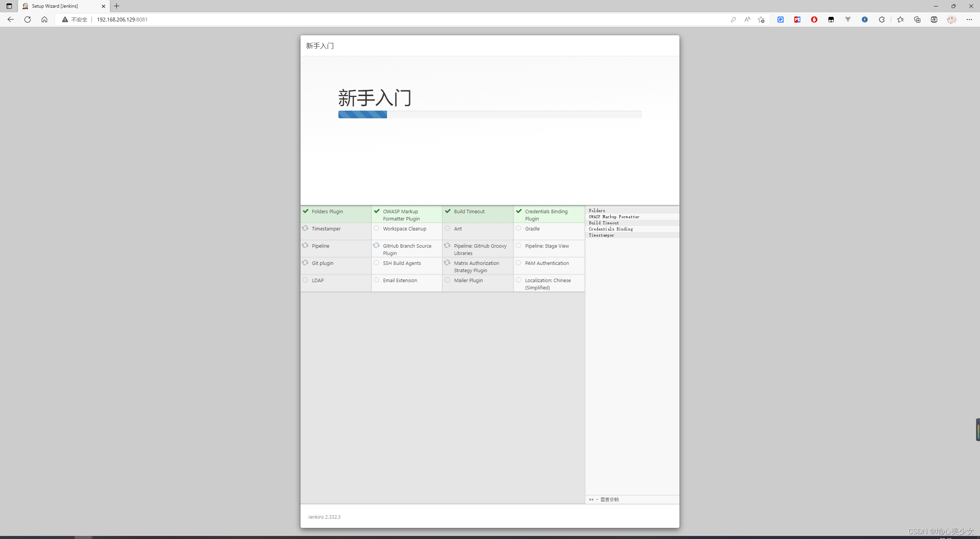Click the blue installation progress bar
This screenshot has height=539, width=980.
coord(362,114)
